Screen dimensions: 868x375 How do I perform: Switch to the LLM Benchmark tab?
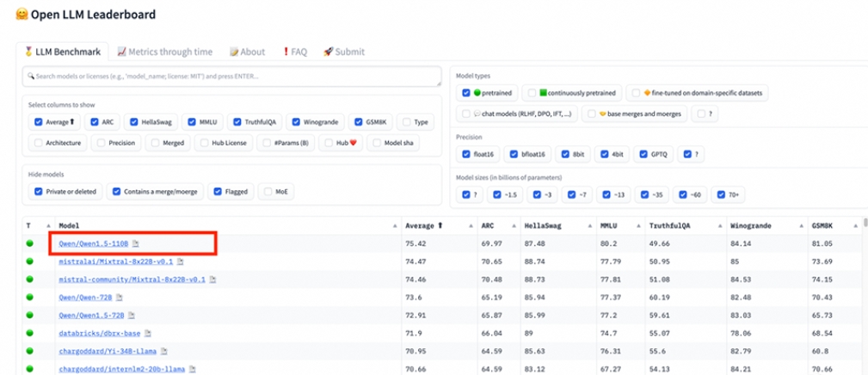[63, 52]
